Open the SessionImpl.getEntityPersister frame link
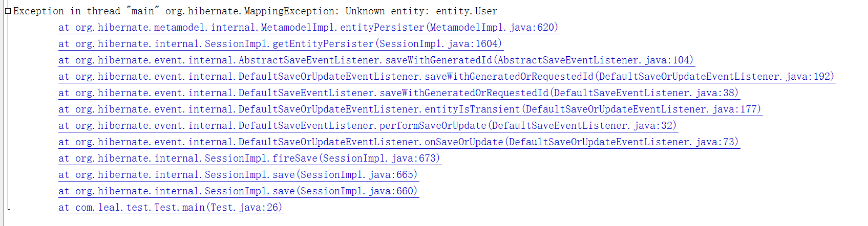Image resolution: width=868 pixels, height=226 pixels. tap(280, 44)
